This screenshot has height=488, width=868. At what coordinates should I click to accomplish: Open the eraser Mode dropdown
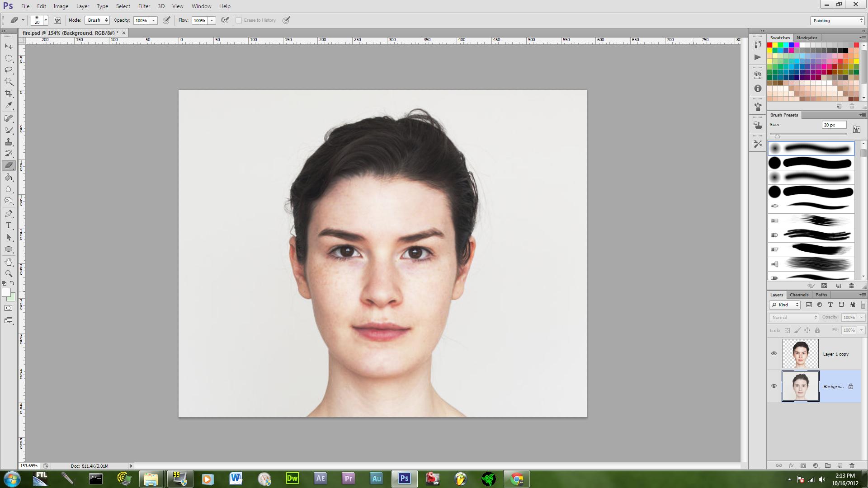click(x=97, y=20)
